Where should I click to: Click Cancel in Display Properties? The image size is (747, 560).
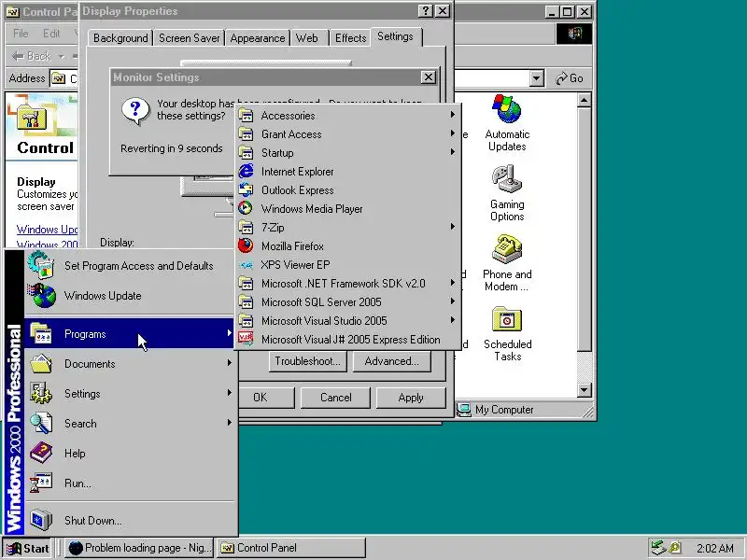[335, 398]
